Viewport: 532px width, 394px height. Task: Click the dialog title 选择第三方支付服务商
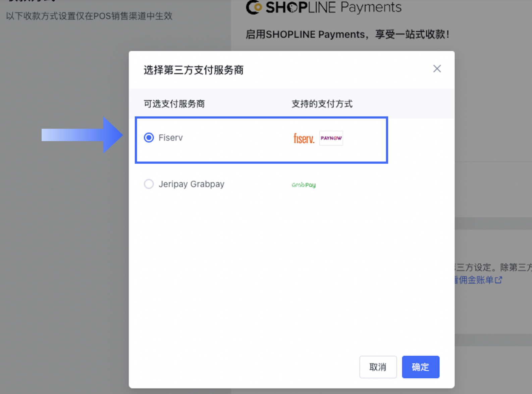[194, 70]
